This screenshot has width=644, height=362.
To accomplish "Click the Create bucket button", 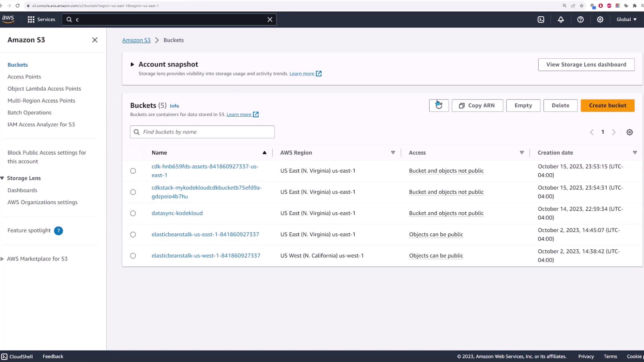I will 607,106.
